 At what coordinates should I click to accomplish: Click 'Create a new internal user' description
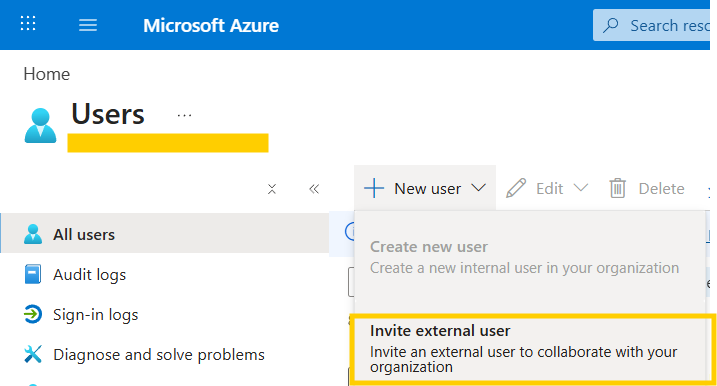click(x=524, y=268)
